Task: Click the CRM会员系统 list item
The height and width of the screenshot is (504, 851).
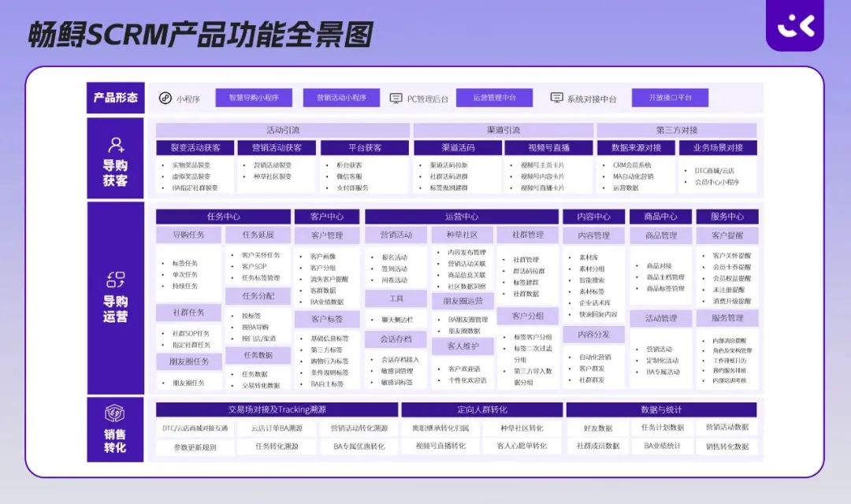Action: click(632, 165)
